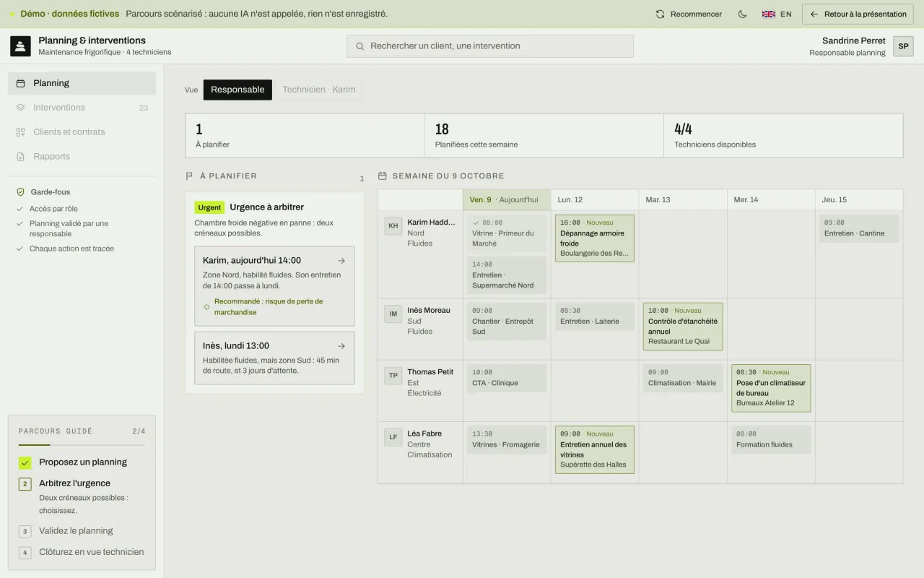Open the Contrôle d'étanchéité annuel event
This screenshot has height=578, width=924.
coord(683,327)
